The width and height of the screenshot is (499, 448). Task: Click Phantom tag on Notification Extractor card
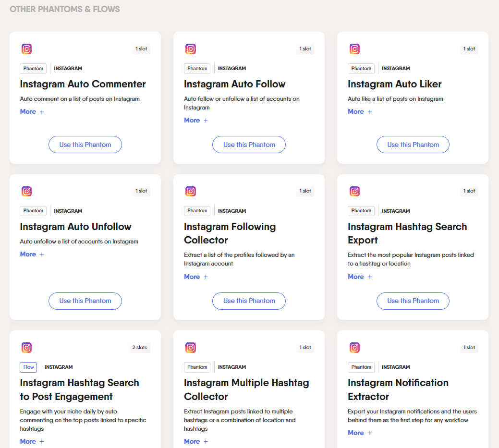click(x=361, y=367)
